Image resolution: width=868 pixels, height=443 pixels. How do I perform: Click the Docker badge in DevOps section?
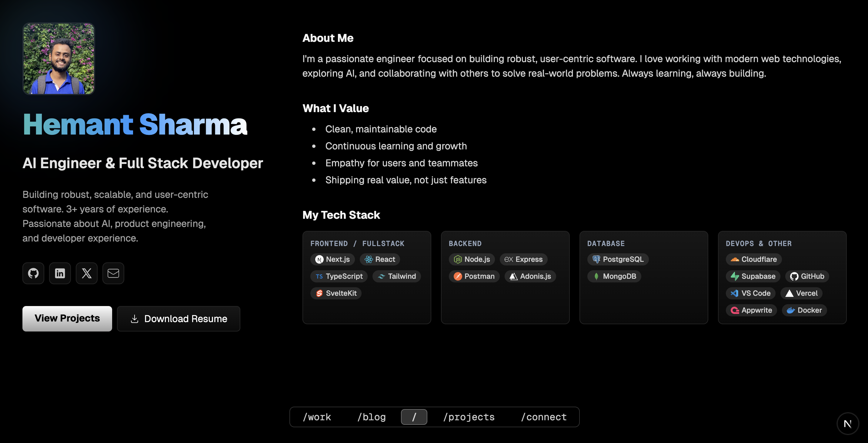click(x=804, y=310)
